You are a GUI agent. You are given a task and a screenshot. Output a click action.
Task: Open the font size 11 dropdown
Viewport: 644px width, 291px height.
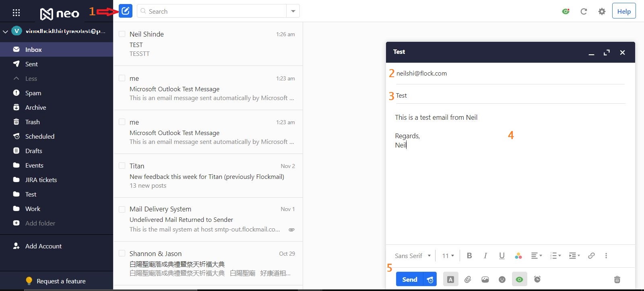click(x=448, y=256)
